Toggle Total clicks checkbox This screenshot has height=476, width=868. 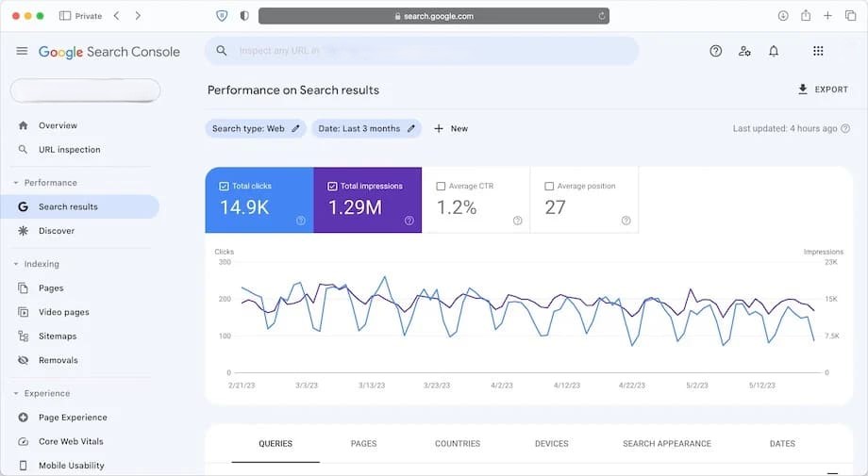[x=224, y=187]
